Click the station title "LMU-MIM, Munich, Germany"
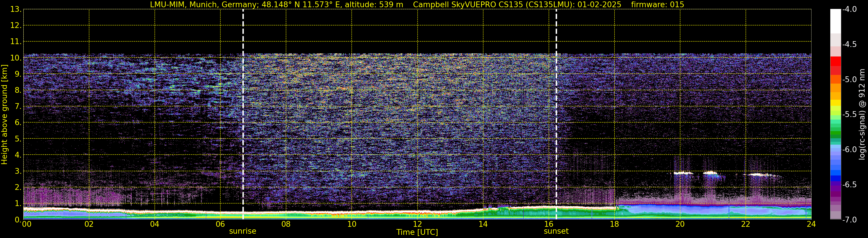The image size is (868, 238). click(x=204, y=4)
